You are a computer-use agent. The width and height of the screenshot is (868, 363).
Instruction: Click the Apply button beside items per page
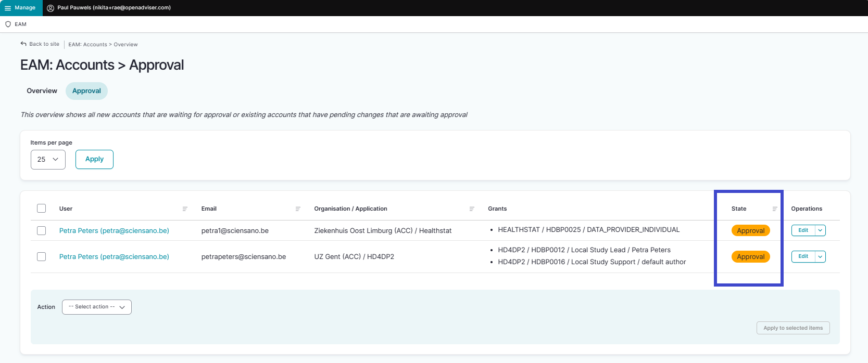tap(94, 160)
